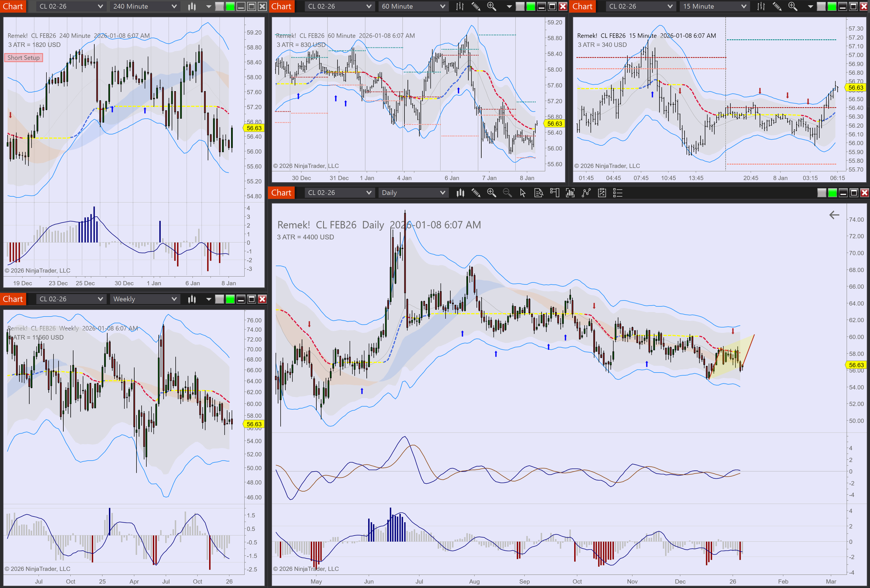Toggle gray interval link button on 15 Minute chart
870x588 pixels.
821,6
